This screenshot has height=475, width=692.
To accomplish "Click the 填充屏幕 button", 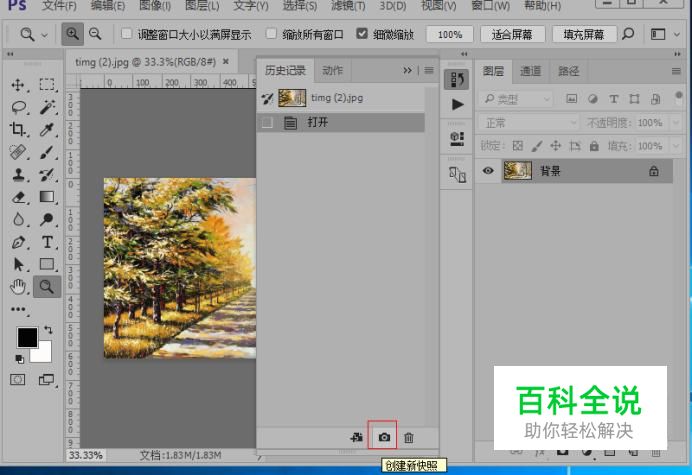I will coord(584,34).
